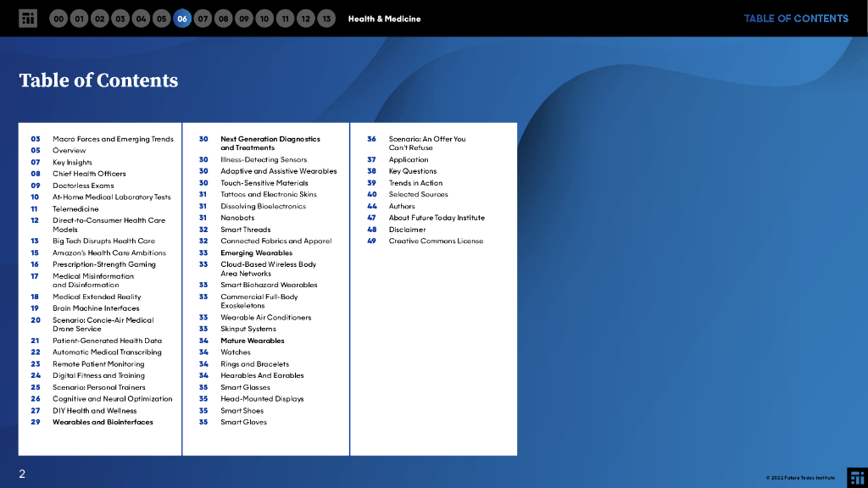Open Wearables and Biointerfaces heading
This screenshot has height=488, width=868.
[x=103, y=422]
